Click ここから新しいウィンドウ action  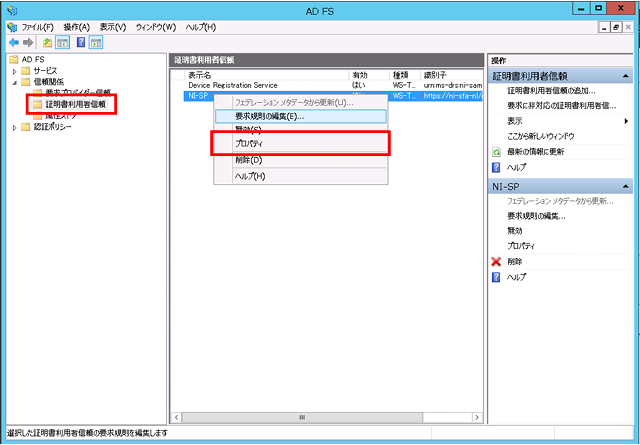[x=541, y=136]
